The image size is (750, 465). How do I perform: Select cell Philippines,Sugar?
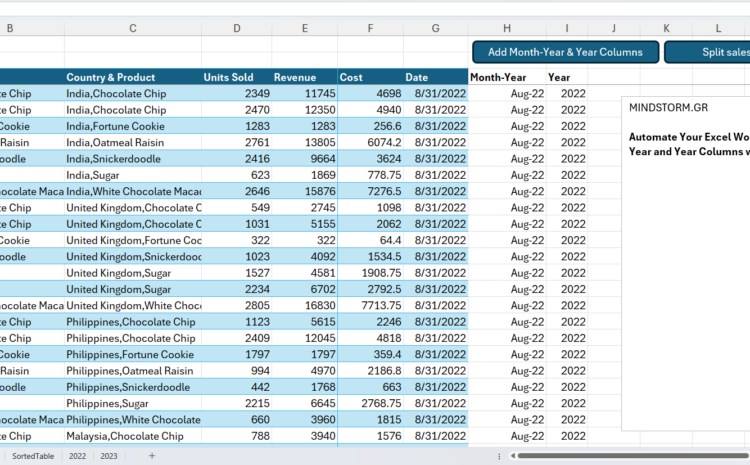point(133,403)
